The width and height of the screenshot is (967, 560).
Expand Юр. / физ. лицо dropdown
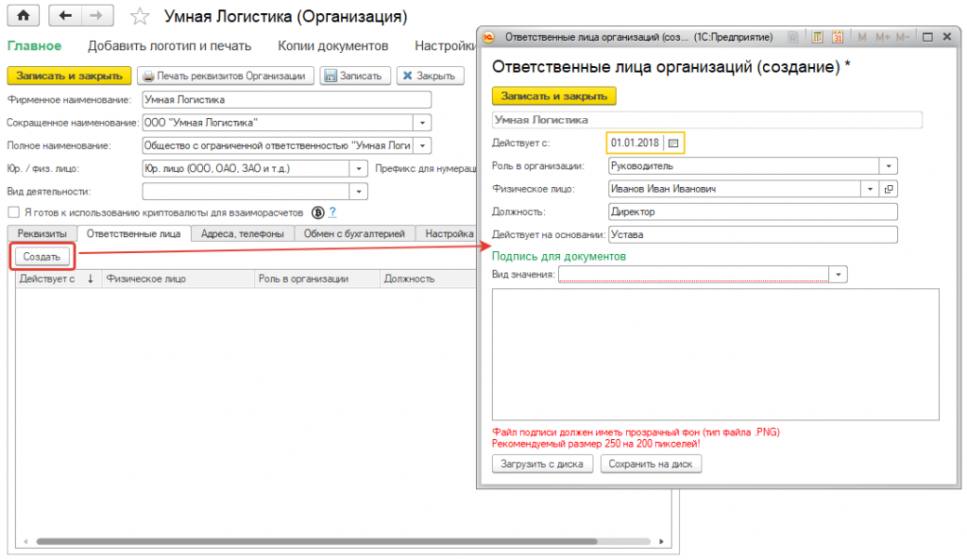(359, 168)
